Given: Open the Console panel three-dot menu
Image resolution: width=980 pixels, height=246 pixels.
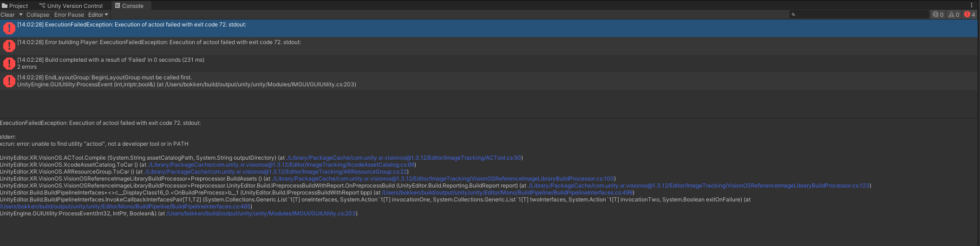Looking at the screenshot, I should pos(971,6).
